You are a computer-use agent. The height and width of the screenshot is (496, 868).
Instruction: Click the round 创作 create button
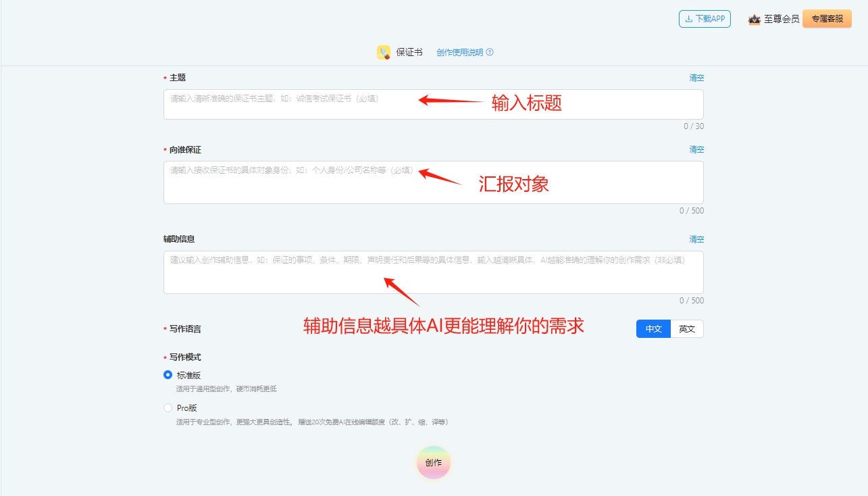(433, 463)
